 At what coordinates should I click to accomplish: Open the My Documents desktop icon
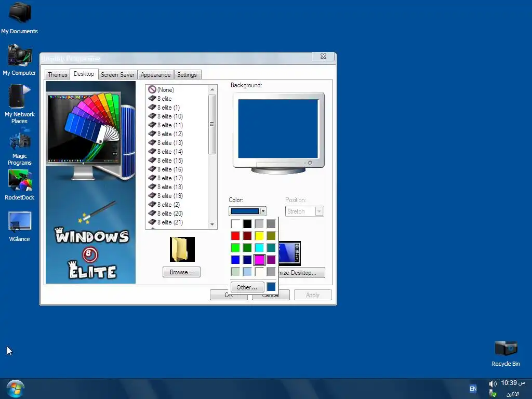20,18
